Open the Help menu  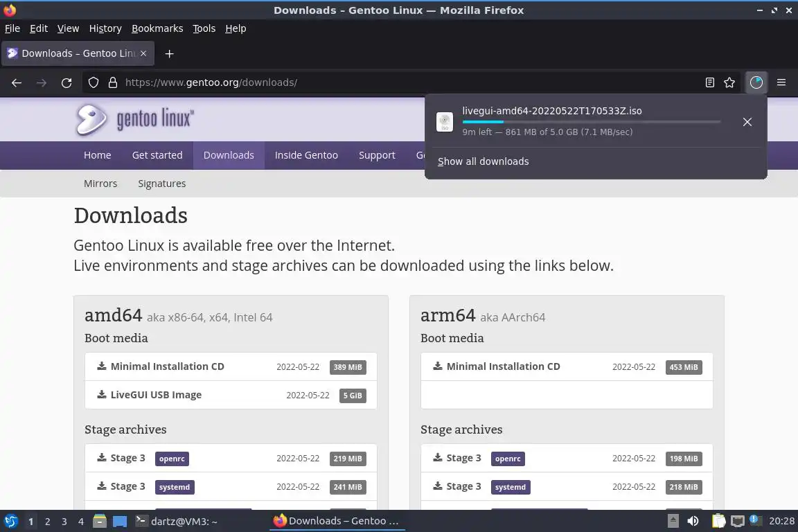pos(236,28)
